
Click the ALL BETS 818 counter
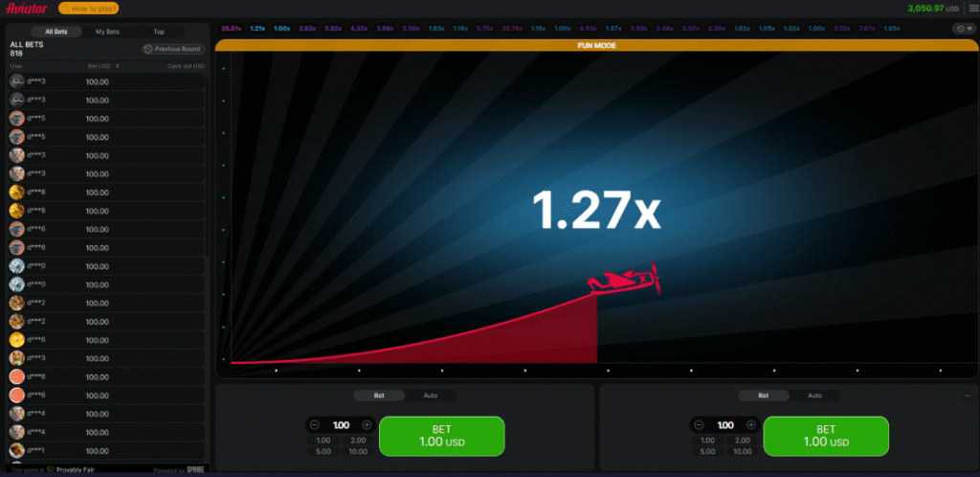[27, 49]
